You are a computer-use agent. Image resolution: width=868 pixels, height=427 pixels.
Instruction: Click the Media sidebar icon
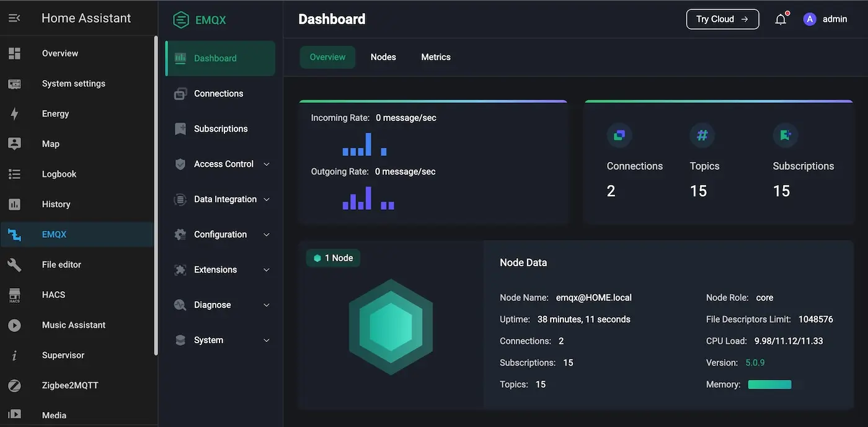point(14,415)
